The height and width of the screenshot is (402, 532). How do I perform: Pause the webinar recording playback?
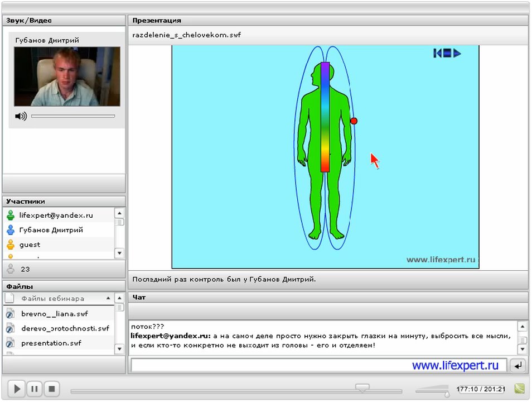click(34, 389)
